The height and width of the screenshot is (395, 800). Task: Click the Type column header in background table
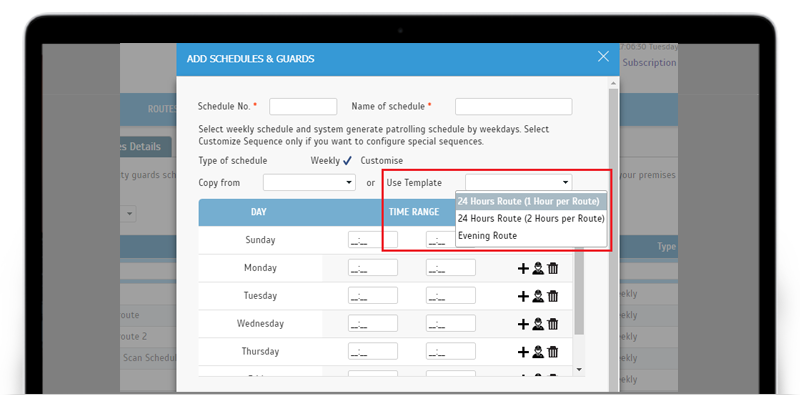[x=666, y=246]
